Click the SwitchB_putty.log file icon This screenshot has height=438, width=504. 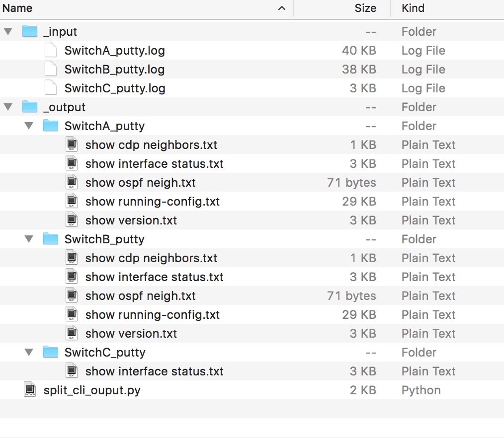click(x=51, y=69)
